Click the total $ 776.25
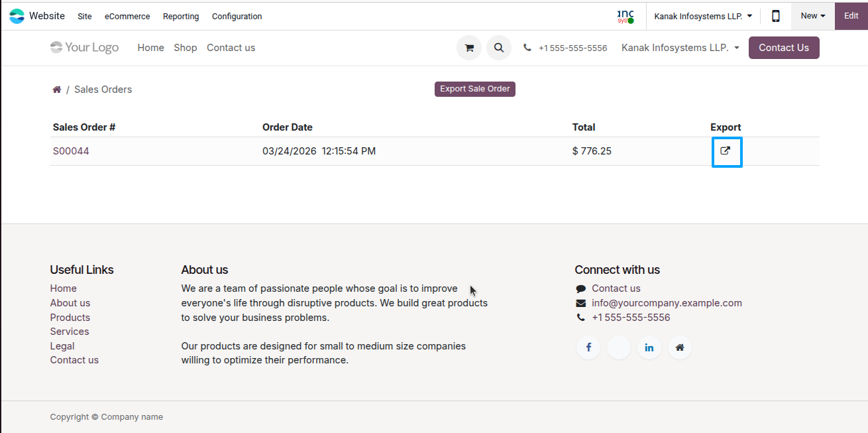This screenshot has width=868, height=433. 592,151
